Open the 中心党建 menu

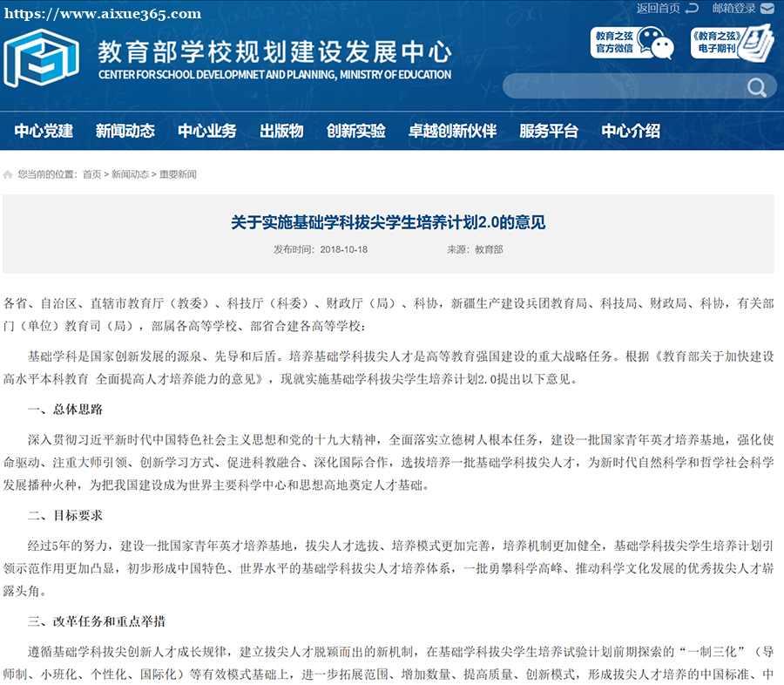pyautogui.click(x=44, y=131)
